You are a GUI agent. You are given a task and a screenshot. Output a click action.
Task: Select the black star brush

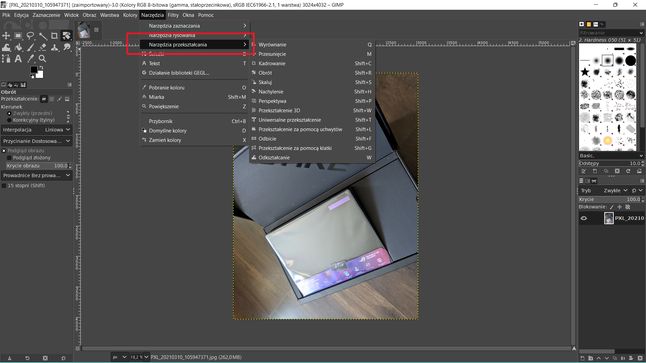(585, 73)
